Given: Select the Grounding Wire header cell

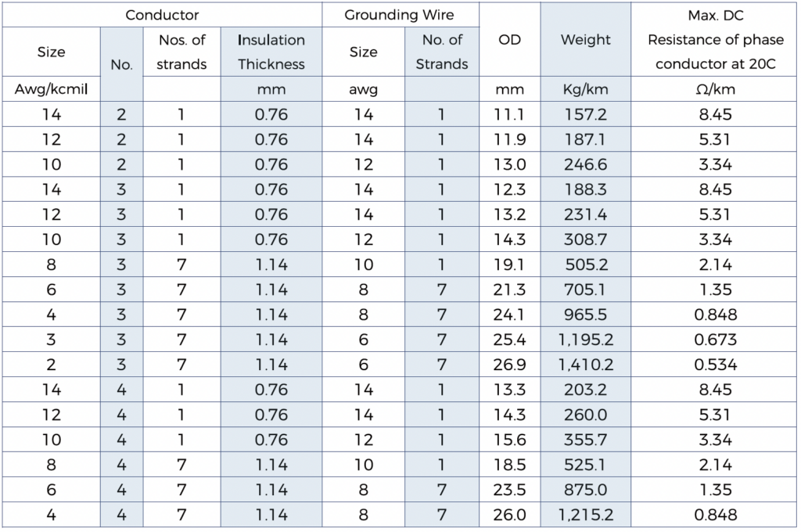Looking at the screenshot, I should (x=399, y=15).
